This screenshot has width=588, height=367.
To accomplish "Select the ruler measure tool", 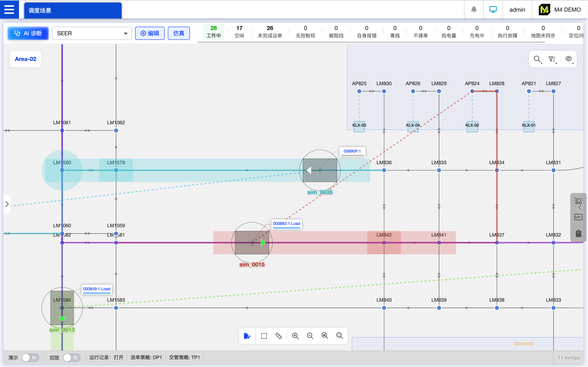I will 279,336.
